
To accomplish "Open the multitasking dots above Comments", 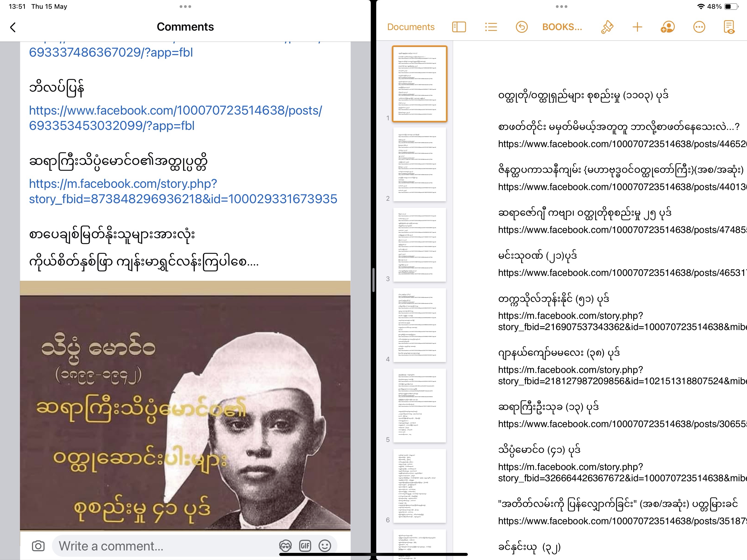I will coord(185,6).
